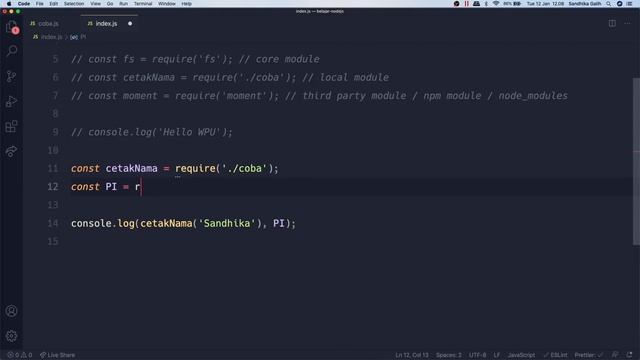Click 'cetakNama' variable on line 11
Screen dimensions: 640x360
pos(131,169)
